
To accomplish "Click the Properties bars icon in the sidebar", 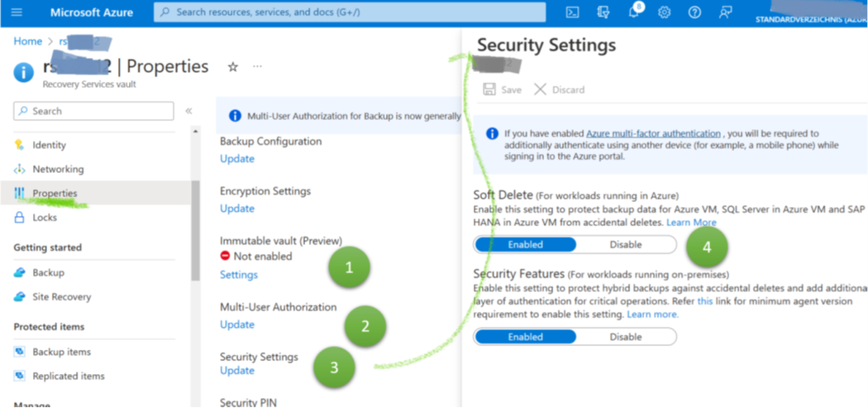I will pyautogui.click(x=19, y=193).
